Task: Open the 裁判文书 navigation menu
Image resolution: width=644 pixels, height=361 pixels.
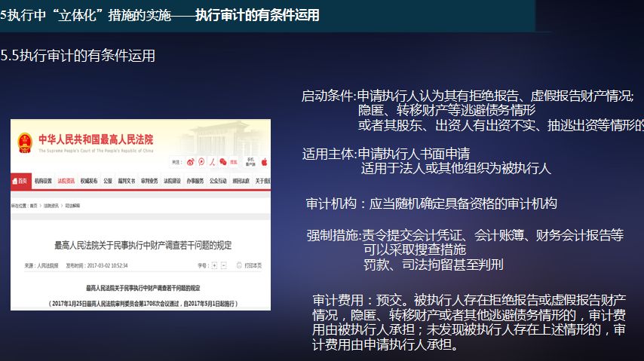Action: pyautogui.click(x=127, y=181)
